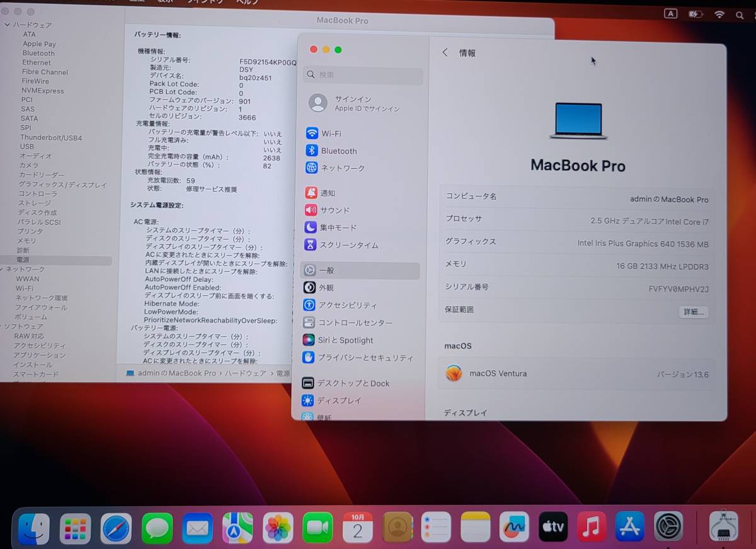Go back from 情報 page
The width and height of the screenshot is (756, 549).
pyautogui.click(x=445, y=53)
